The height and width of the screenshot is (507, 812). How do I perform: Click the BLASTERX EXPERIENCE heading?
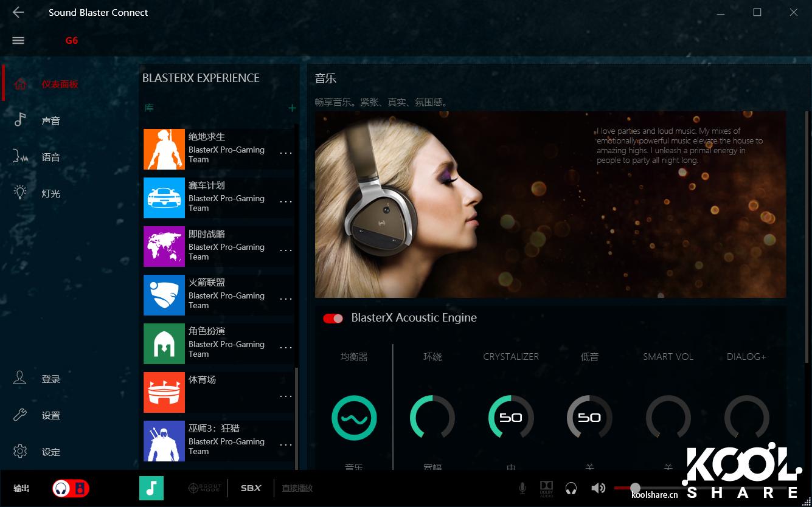[x=201, y=78]
